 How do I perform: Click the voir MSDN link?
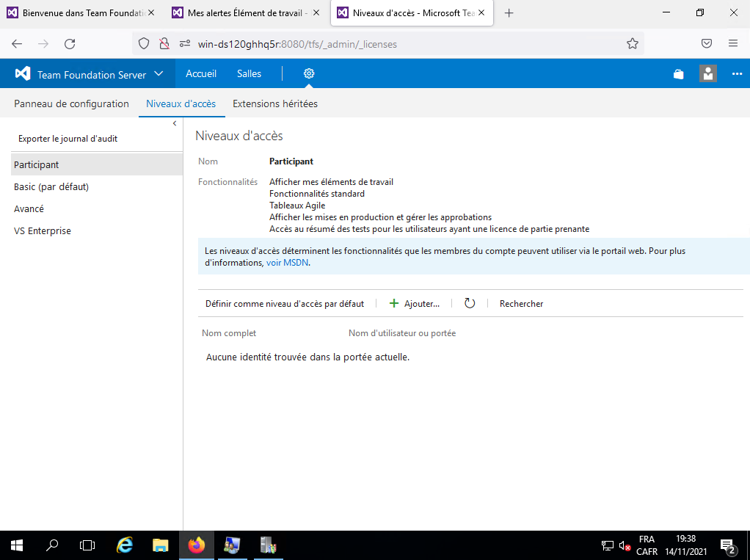pos(288,263)
